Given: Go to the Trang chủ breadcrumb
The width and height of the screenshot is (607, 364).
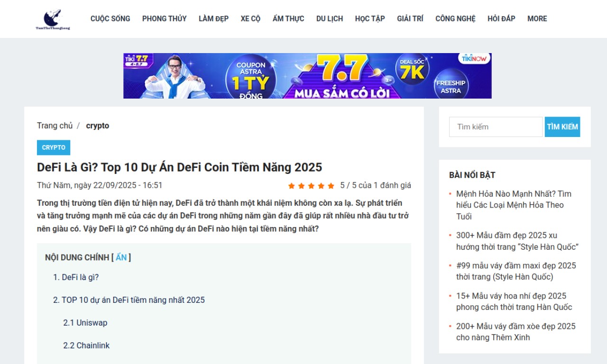Looking at the screenshot, I should point(55,126).
